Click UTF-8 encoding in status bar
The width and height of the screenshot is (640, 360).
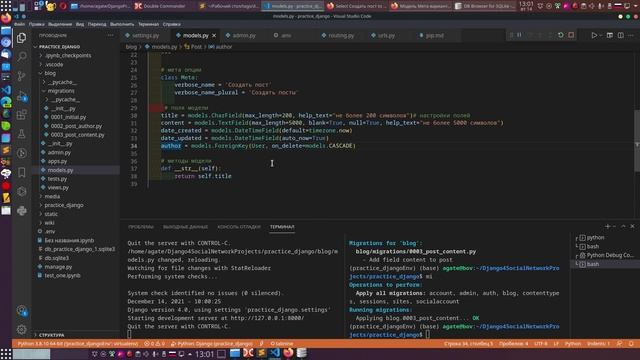pyautogui.click(x=540, y=344)
